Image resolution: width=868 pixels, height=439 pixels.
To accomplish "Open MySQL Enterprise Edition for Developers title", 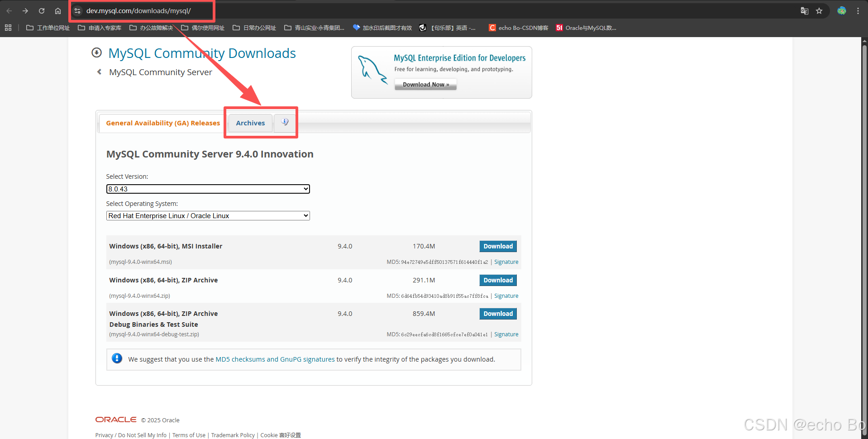I will click(459, 58).
